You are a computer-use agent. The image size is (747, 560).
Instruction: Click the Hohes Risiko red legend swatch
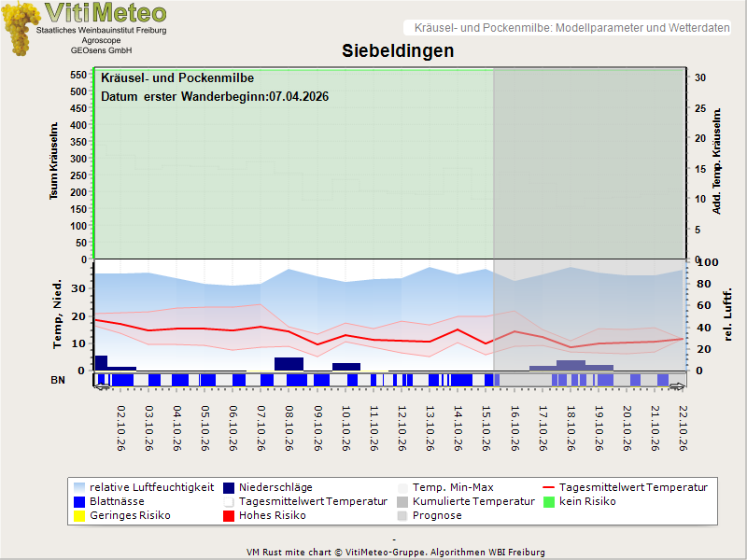coord(229,516)
